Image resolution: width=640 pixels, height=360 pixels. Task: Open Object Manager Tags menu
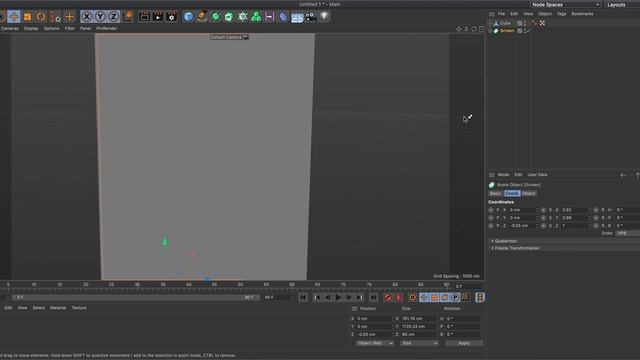pyautogui.click(x=562, y=14)
